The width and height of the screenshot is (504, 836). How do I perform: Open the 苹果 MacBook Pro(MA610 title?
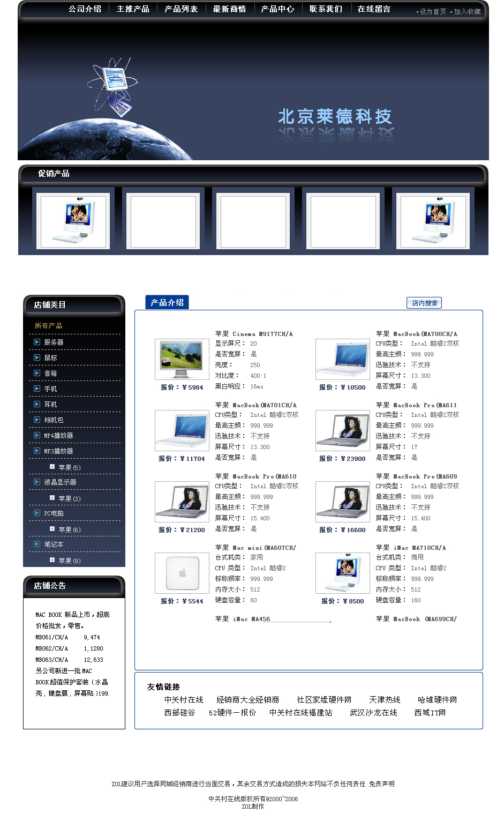click(255, 476)
